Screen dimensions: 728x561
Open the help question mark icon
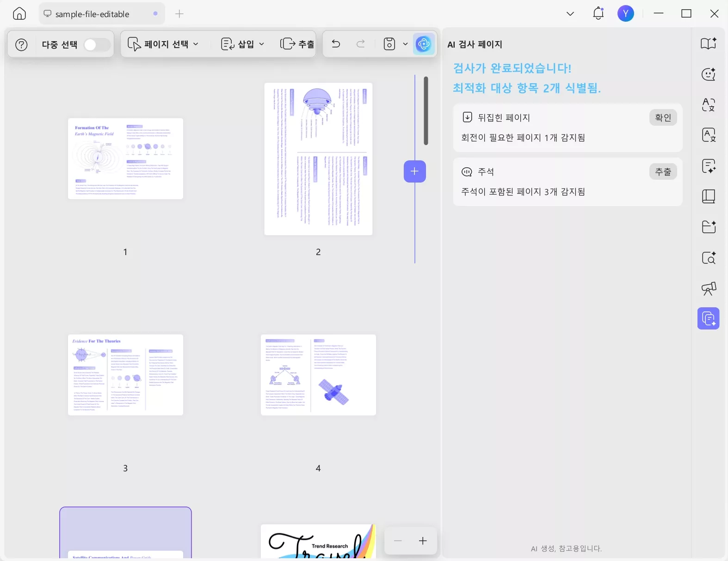[22, 45]
